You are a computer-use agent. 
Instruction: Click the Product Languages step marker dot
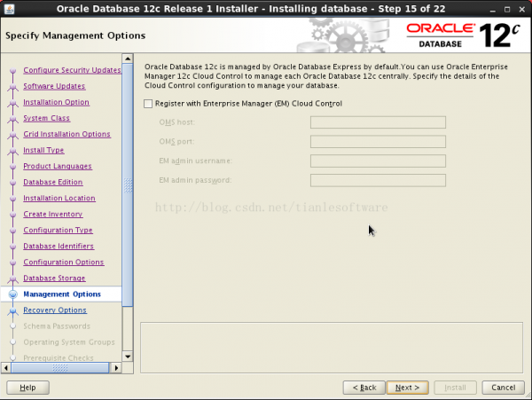(13, 166)
